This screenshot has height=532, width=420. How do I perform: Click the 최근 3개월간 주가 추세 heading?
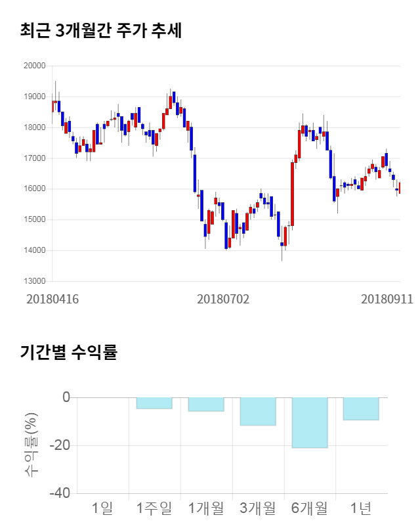tap(101, 31)
